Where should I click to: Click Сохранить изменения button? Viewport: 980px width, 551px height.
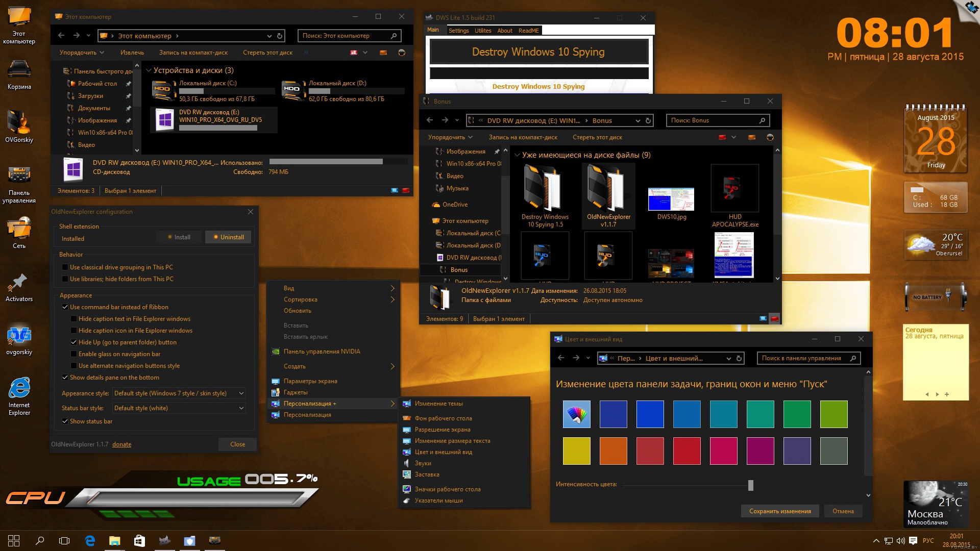click(x=780, y=511)
